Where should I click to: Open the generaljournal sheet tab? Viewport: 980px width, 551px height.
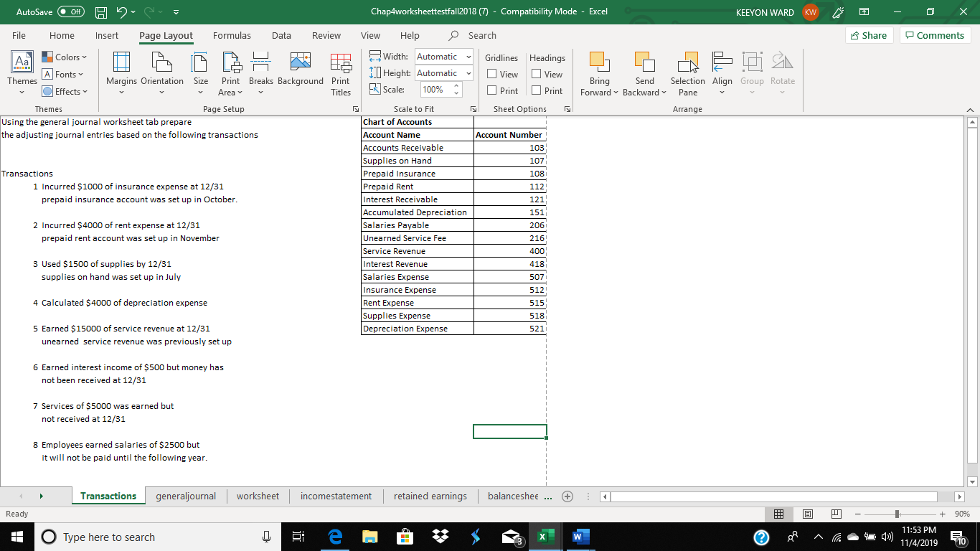(186, 496)
